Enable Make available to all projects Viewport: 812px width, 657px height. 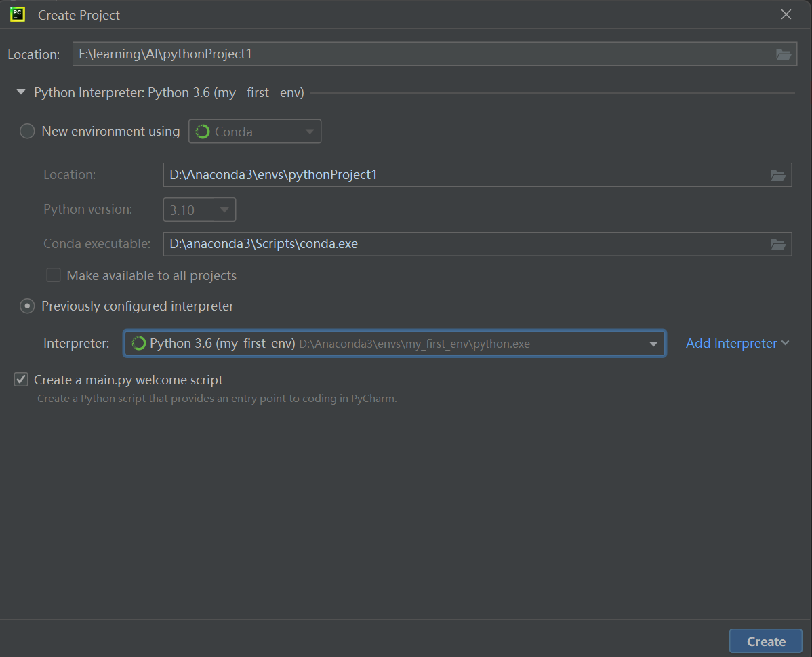point(54,275)
